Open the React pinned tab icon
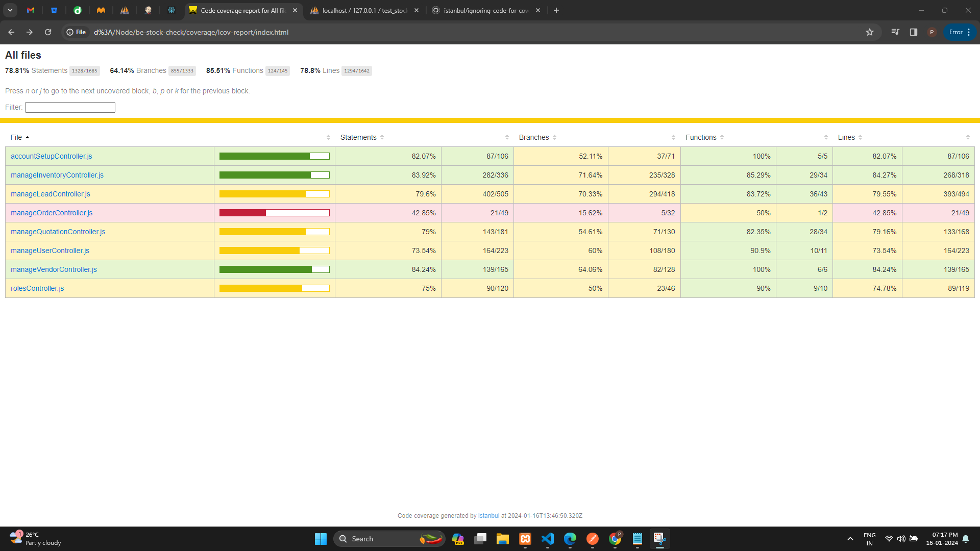The width and height of the screenshot is (980, 551). pos(171,10)
